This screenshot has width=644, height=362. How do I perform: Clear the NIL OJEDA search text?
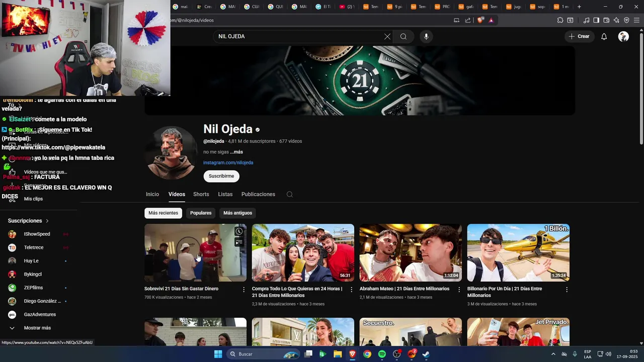[387, 36]
